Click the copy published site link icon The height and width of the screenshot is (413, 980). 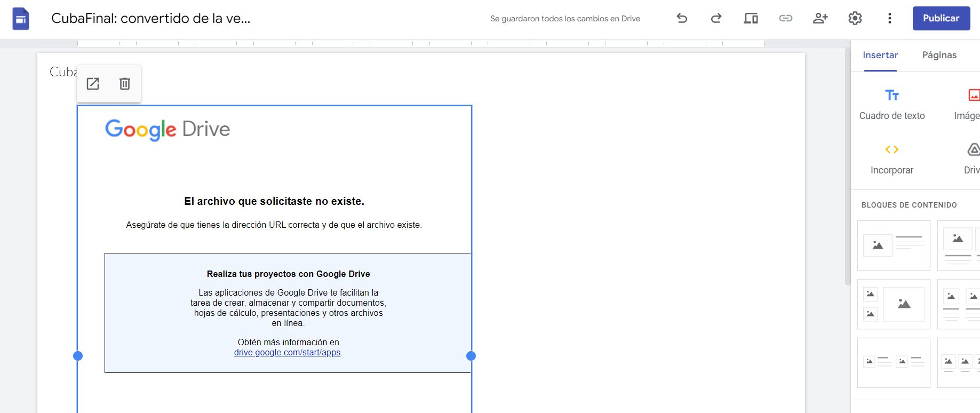pyautogui.click(x=785, y=18)
